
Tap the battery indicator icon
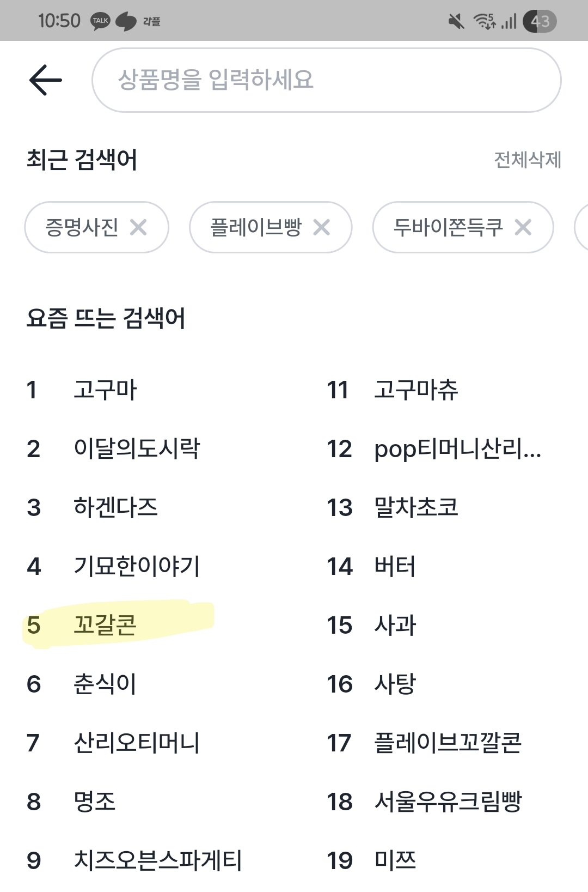tap(540, 21)
